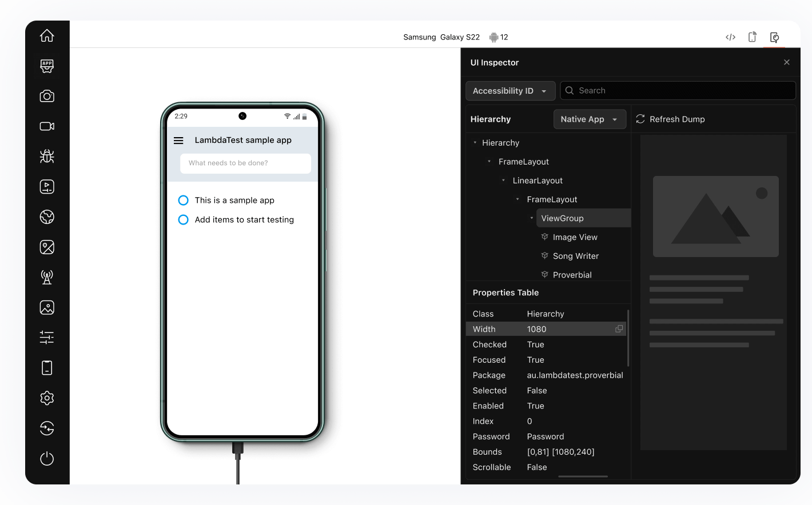Click the 'What needs to be done?' input field
The height and width of the screenshot is (505, 812).
245,163
